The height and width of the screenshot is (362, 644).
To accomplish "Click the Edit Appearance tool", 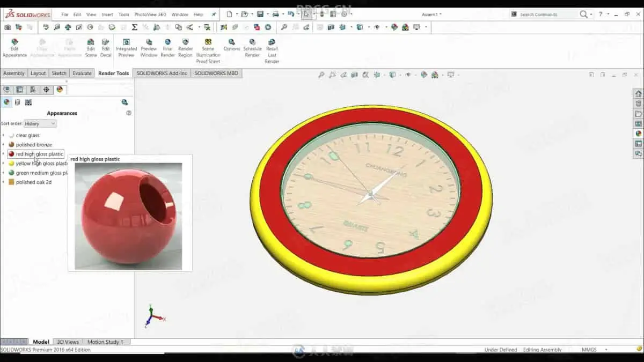I will point(14,48).
